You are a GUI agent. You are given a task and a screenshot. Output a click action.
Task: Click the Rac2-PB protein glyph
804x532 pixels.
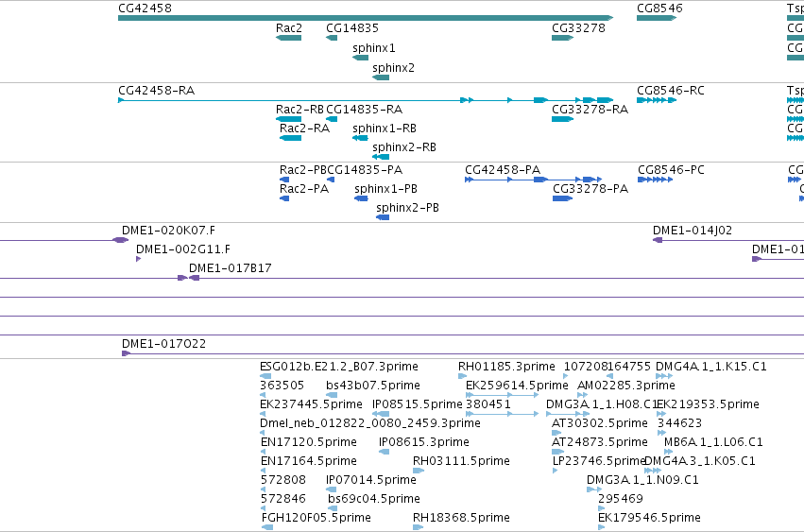coord(284,180)
